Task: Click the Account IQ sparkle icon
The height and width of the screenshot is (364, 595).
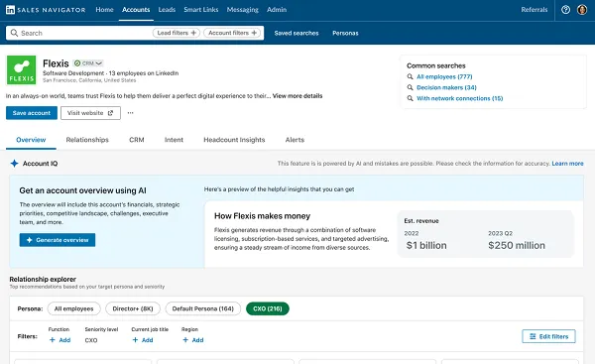Action: click(x=14, y=164)
